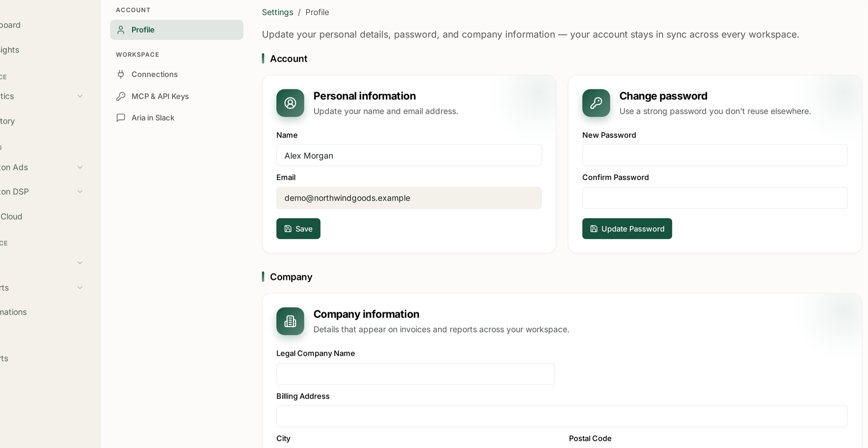The image size is (868, 448).
Task: Click the MCP & API Keys key icon
Action: pyautogui.click(x=121, y=96)
